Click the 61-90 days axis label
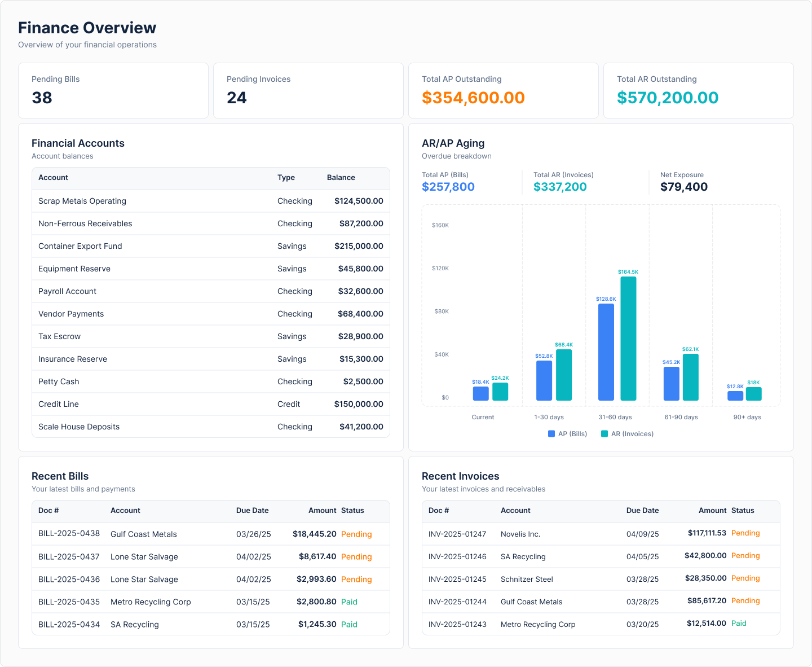 tap(681, 417)
